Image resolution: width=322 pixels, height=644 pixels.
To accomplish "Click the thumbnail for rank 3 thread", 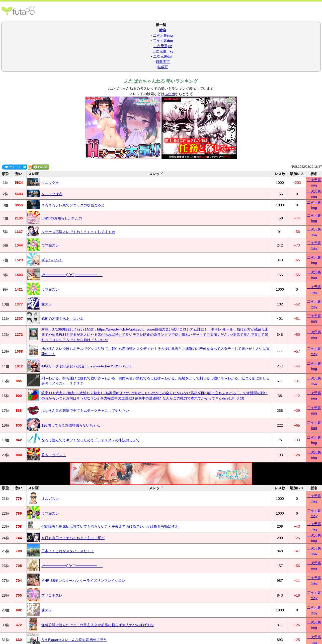I will coord(33,204).
